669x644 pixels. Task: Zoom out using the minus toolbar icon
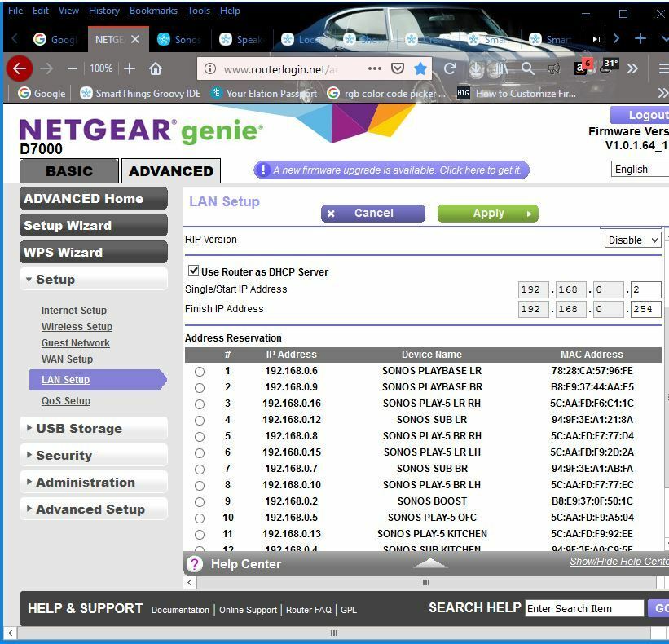click(73, 68)
